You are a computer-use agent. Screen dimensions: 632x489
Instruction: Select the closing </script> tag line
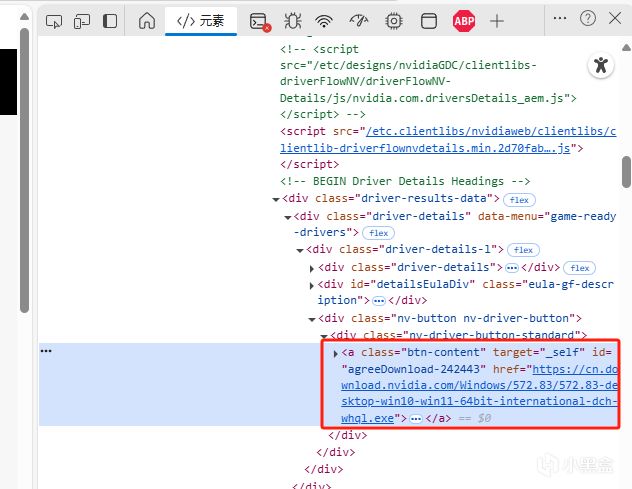310,164
